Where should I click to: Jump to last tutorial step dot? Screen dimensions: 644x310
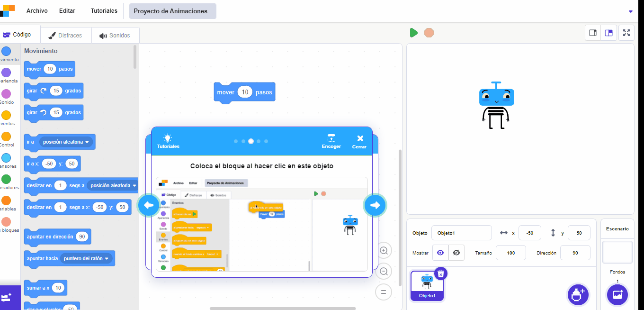(266, 141)
